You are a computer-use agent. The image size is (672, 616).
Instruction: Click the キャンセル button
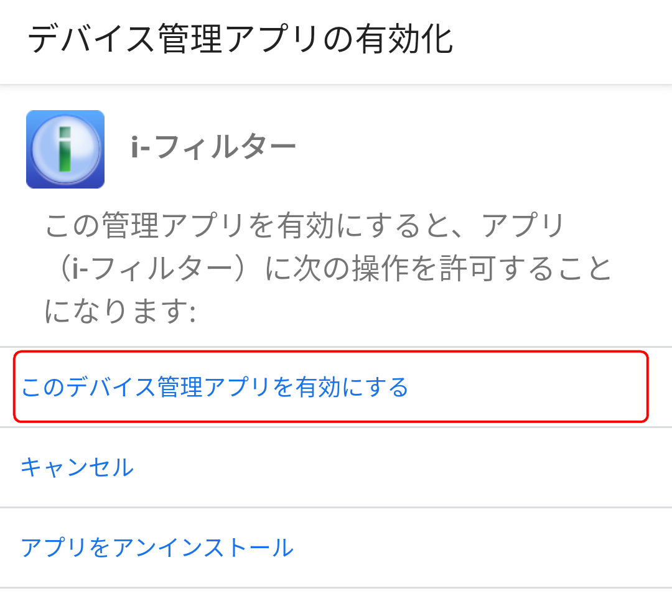coord(336,467)
